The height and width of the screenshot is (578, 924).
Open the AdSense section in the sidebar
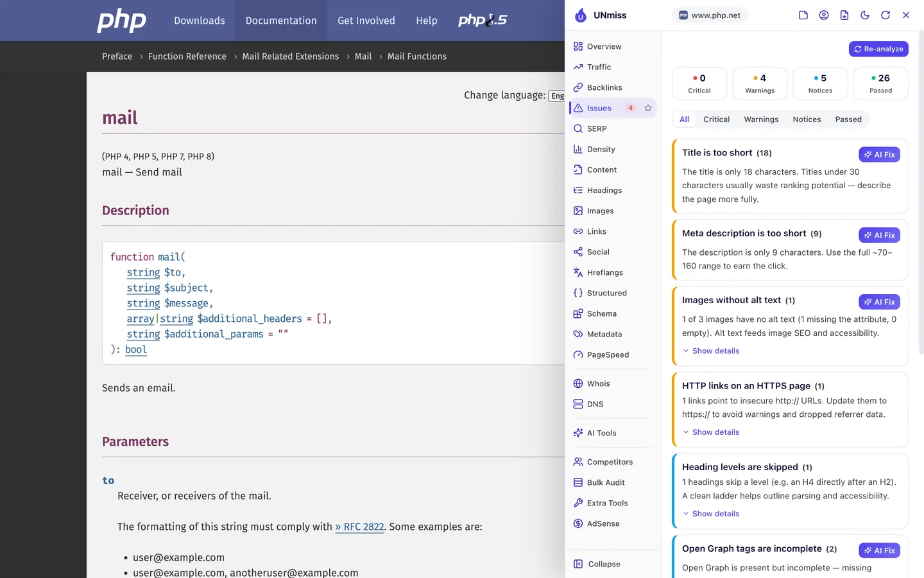pyautogui.click(x=613, y=523)
